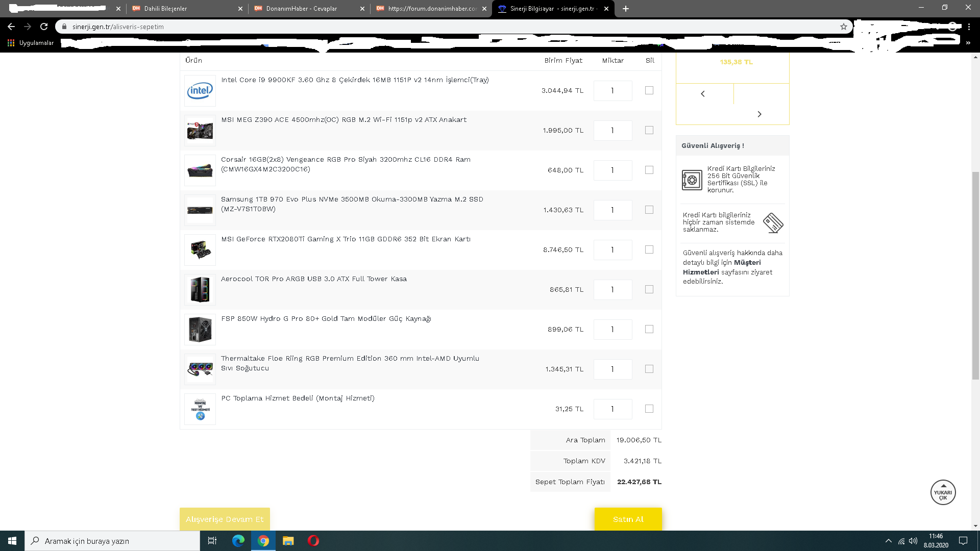Open File Explorer from taskbar
980x551 pixels.
pyautogui.click(x=288, y=541)
